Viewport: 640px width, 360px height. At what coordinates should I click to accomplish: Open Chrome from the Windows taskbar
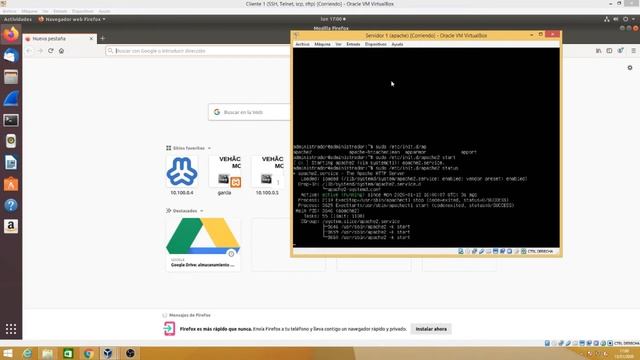click(x=88, y=353)
